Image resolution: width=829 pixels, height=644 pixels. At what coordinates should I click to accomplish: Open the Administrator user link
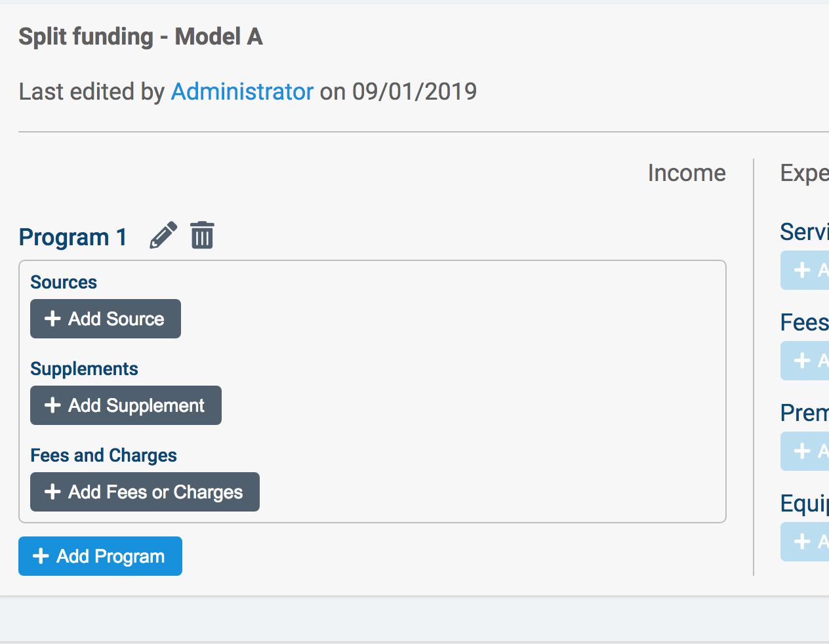(242, 92)
